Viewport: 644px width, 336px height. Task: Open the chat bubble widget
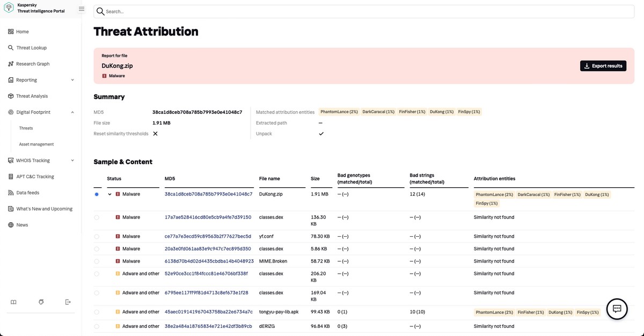(617, 309)
